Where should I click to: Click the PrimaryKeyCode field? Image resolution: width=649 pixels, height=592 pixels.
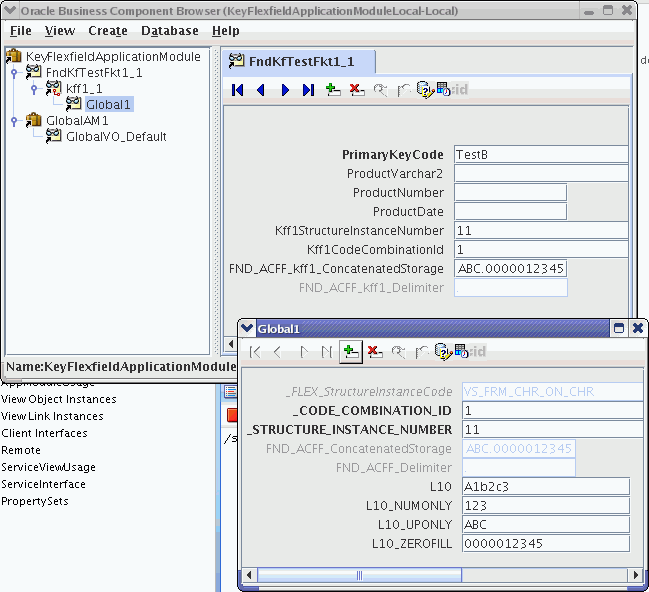point(541,154)
